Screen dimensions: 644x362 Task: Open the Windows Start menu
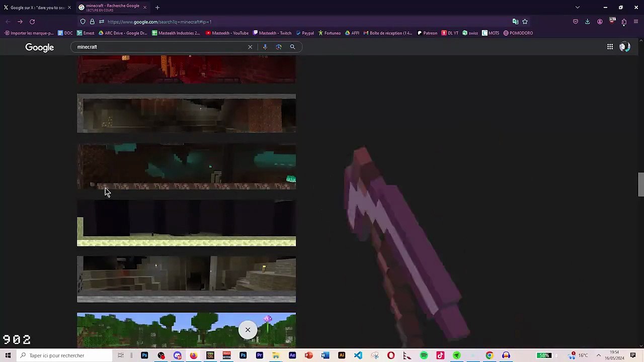click(x=8, y=355)
